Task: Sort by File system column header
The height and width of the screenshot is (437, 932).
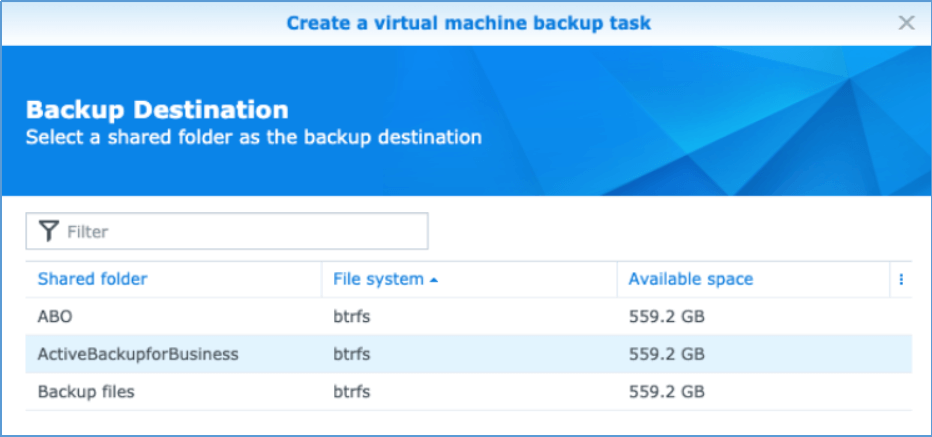Action: pos(378,279)
